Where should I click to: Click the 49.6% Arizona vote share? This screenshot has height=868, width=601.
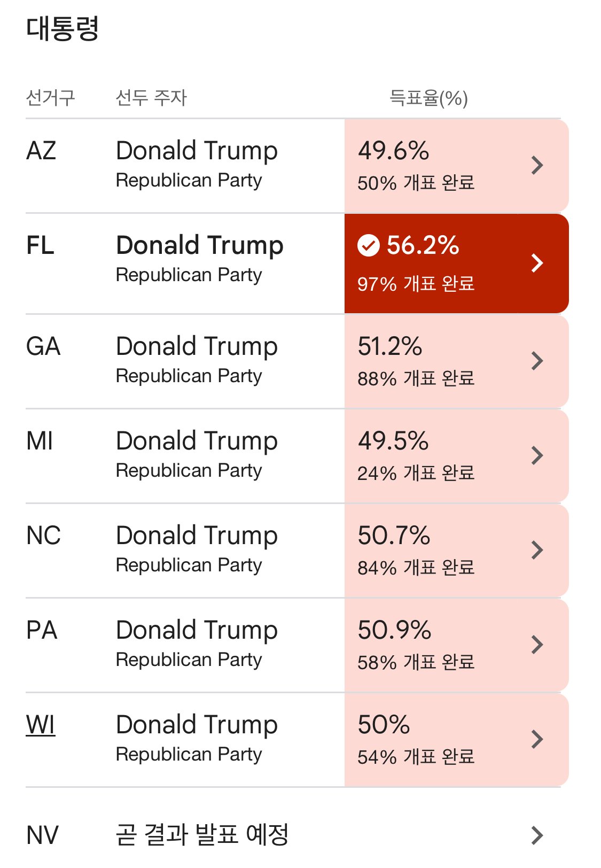(393, 151)
